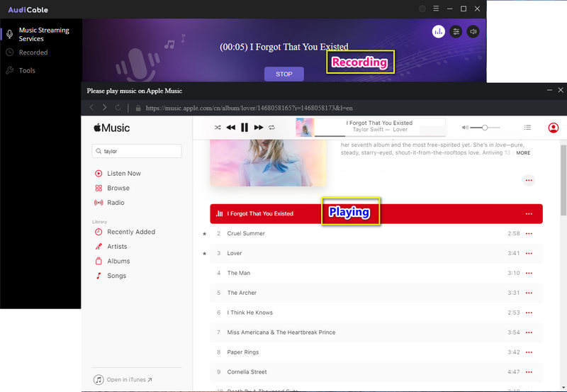
Task: Open the playing next queue list
Action: pyautogui.click(x=527, y=128)
